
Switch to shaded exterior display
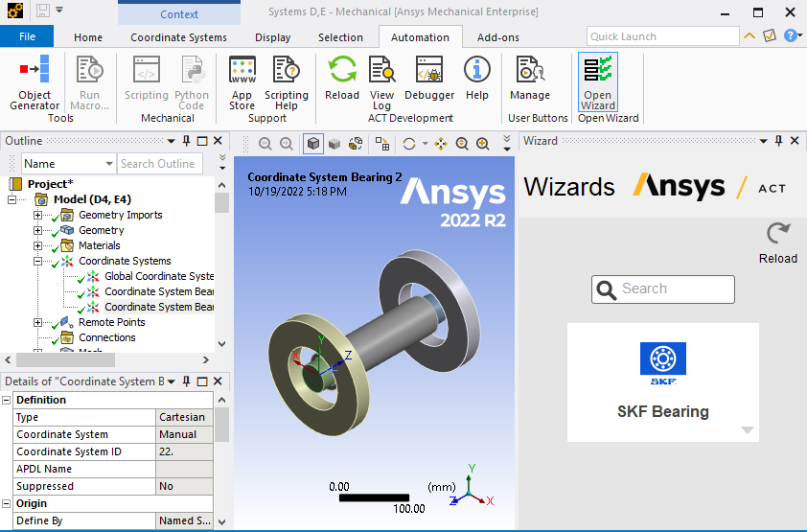(x=334, y=144)
